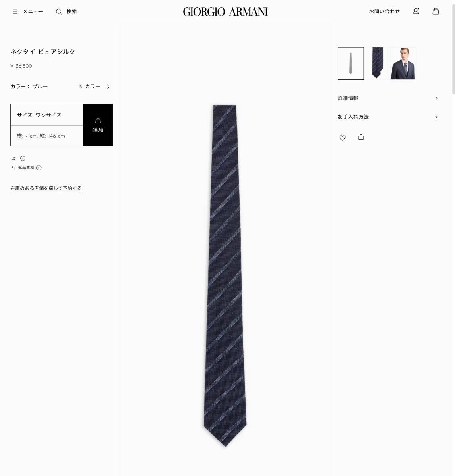Expand the お手入れ方法 section
This screenshot has width=455, height=476.
pyautogui.click(x=388, y=117)
